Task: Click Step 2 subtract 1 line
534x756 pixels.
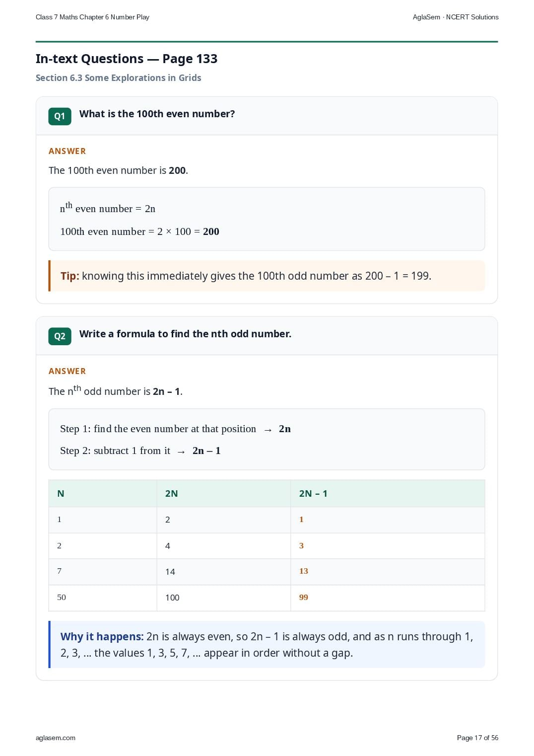Action: point(140,451)
